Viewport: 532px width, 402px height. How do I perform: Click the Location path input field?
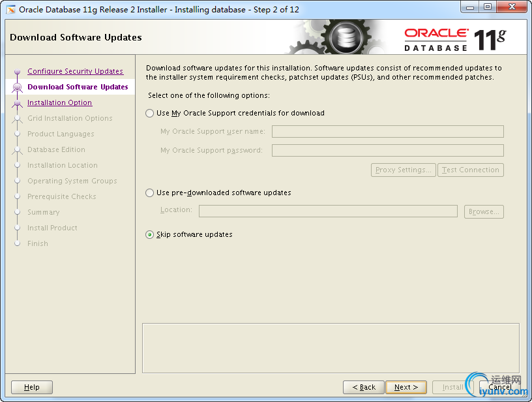(x=328, y=211)
